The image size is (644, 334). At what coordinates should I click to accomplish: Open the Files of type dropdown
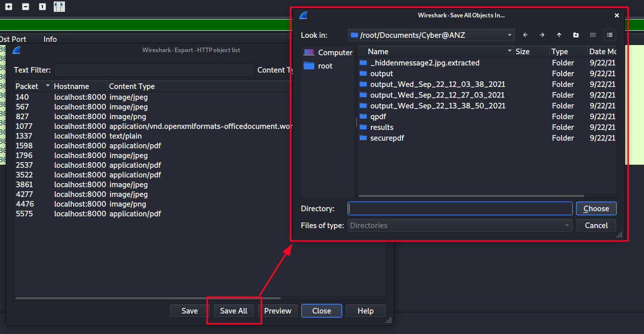tap(567, 225)
